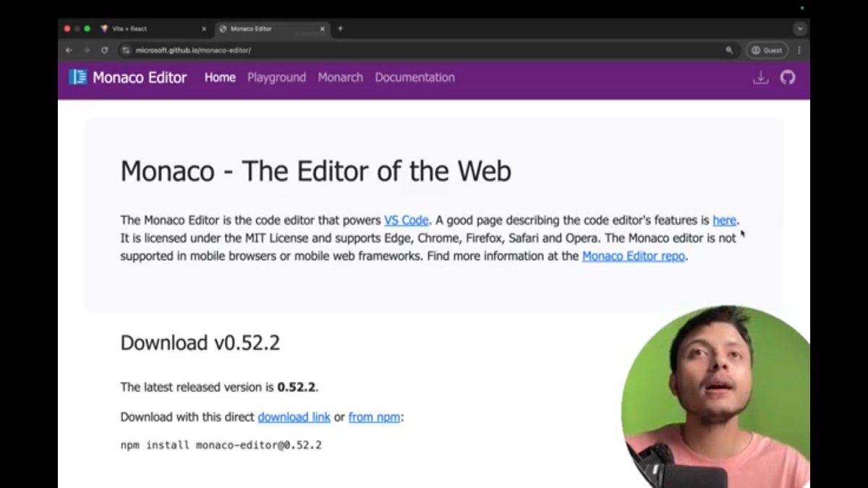Open the GitHub icon in the navbar
The image size is (868, 488).
coord(788,77)
